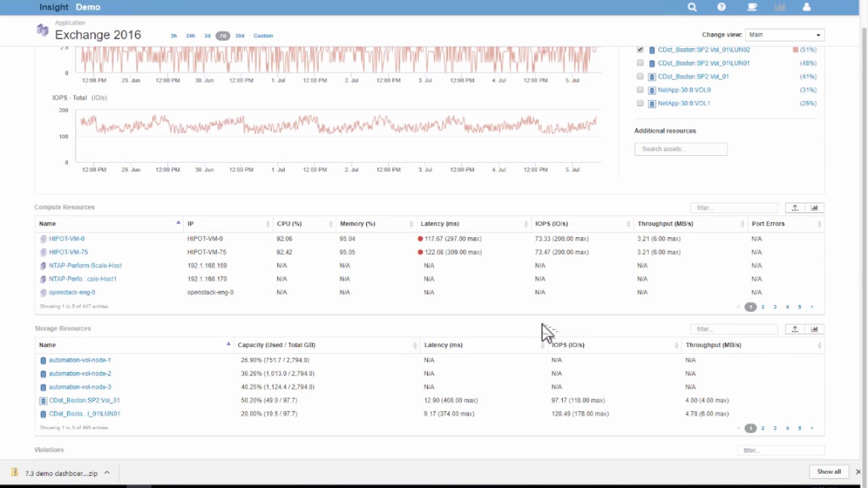The height and width of the screenshot is (488, 868).
Task: Focus the Violations filter field
Action: click(x=781, y=451)
